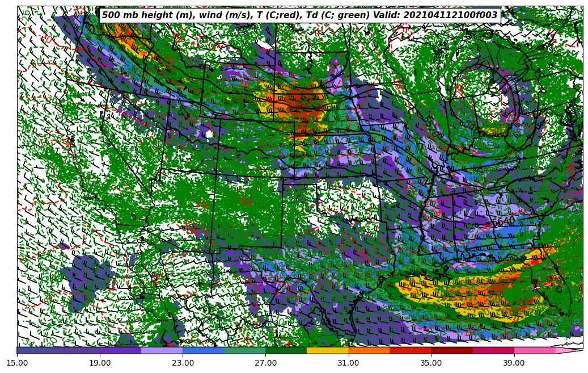
Task: Click the 39.00 colorbar tick label
Action: (514, 362)
